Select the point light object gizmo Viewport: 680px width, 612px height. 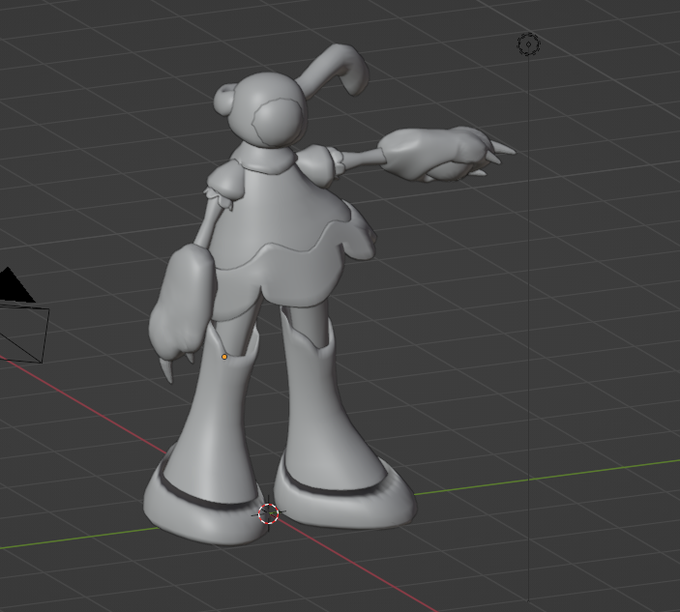[x=529, y=44]
